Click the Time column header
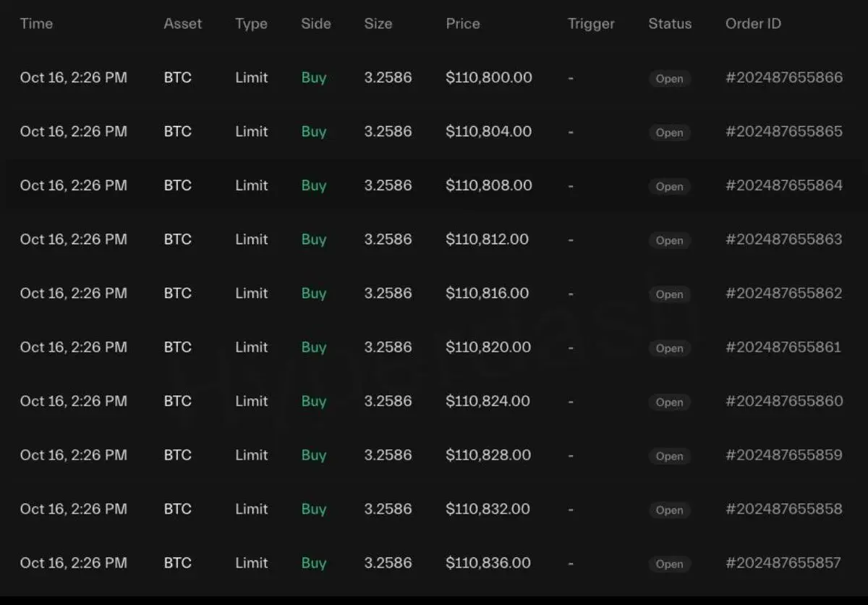 click(36, 24)
